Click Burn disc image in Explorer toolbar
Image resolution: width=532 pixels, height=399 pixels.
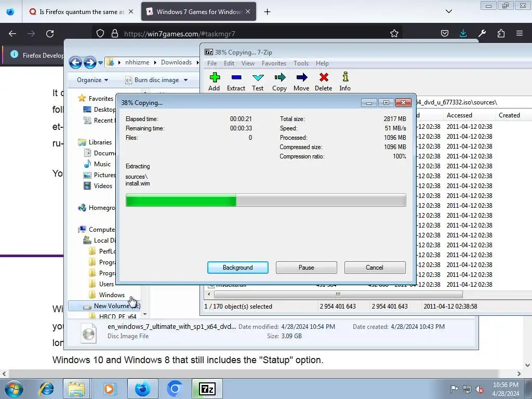(152, 80)
